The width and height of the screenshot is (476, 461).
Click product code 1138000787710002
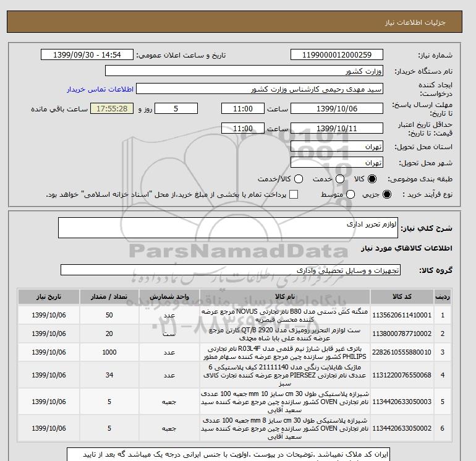[402, 334]
